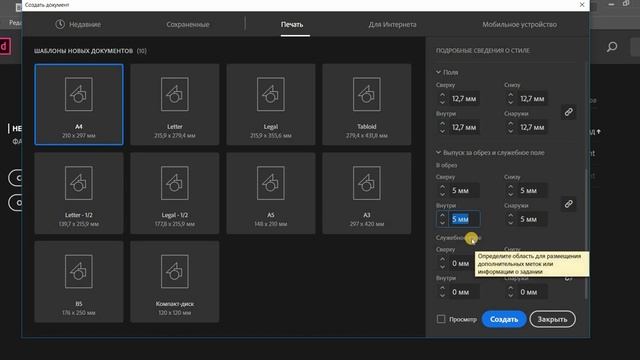Step the slug Сверху value
This screenshot has height=360, width=640.
click(x=442, y=263)
